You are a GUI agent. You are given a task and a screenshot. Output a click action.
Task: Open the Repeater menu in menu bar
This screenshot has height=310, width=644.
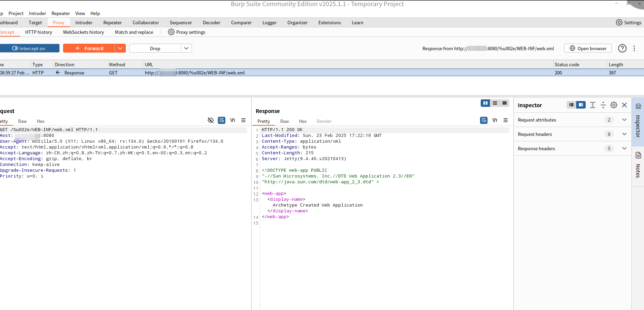pos(61,13)
